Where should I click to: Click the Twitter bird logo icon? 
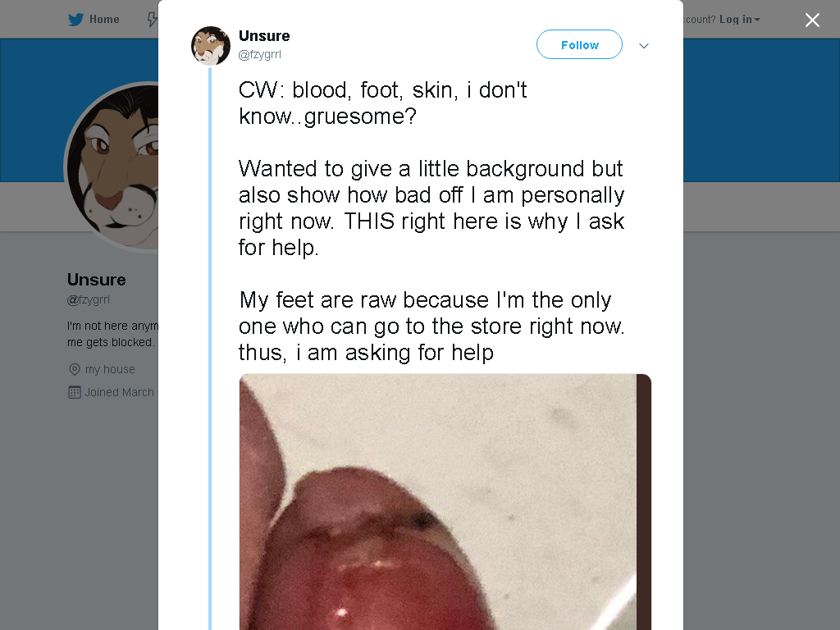point(75,20)
